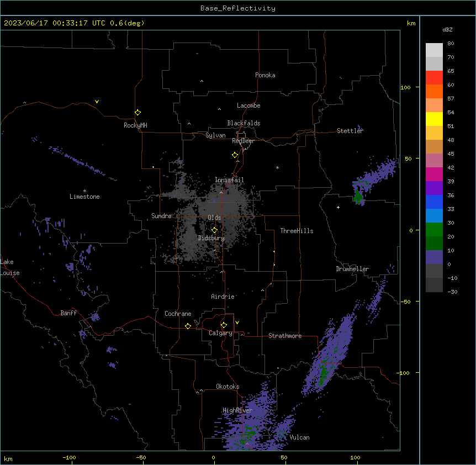The height and width of the screenshot is (465, 476).
Task: Click the dBZ legend heading
Action: [x=447, y=29]
